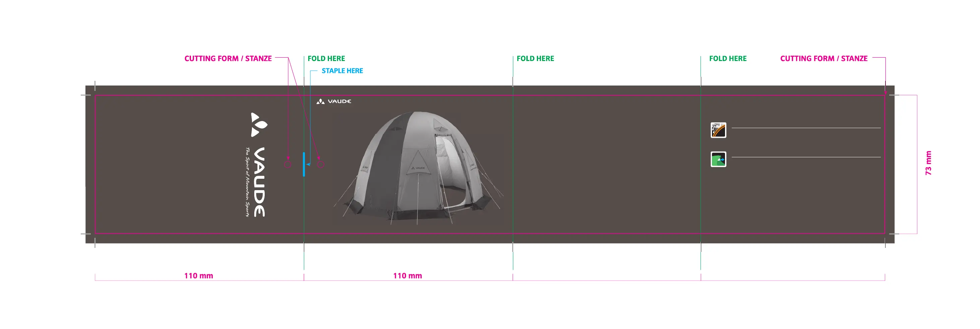Select the dome tent photo
Image resolution: width=980 pixels, height=329 pixels.
[x=418, y=168]
